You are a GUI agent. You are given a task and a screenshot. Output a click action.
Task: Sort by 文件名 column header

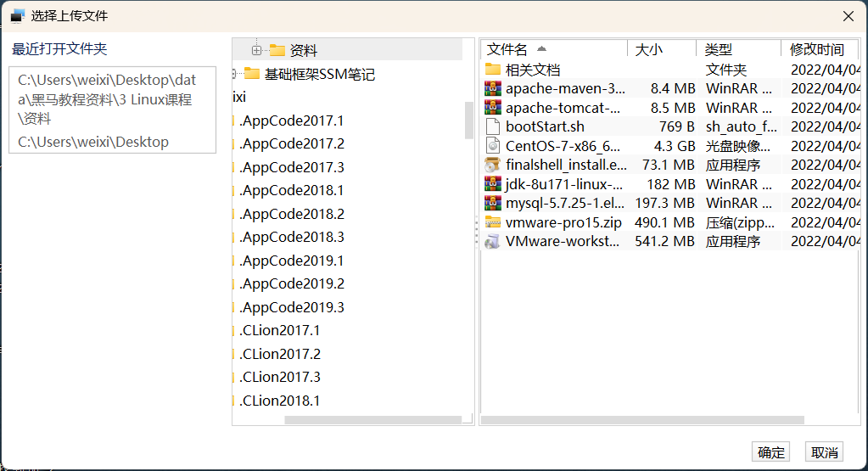553,49
